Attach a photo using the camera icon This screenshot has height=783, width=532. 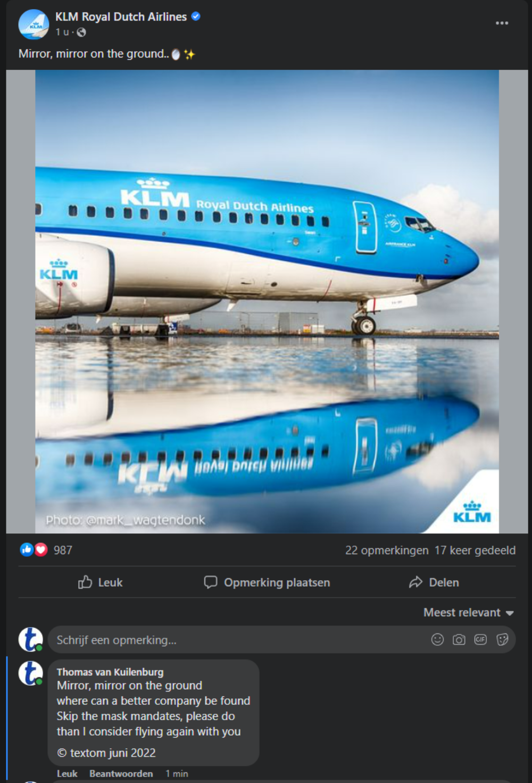pos(459,639)
